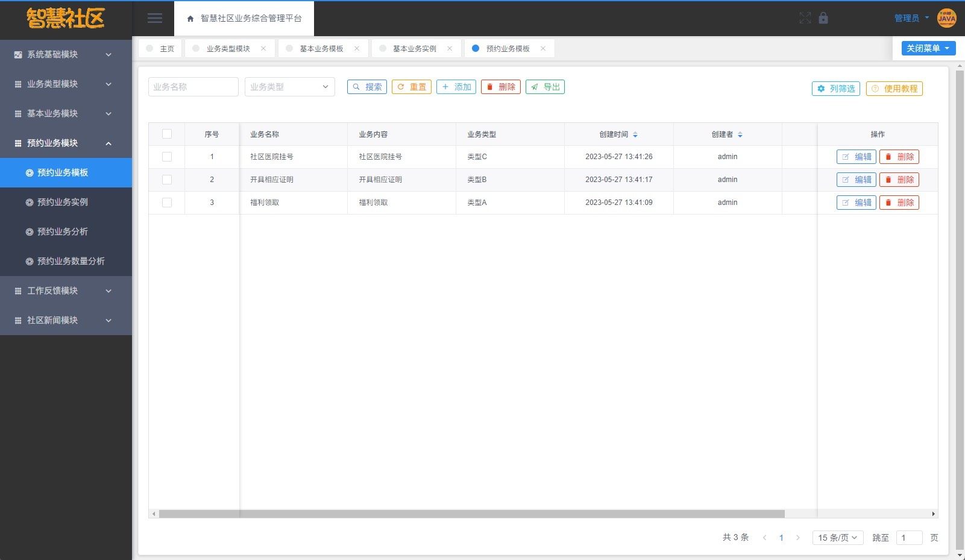Click next page arrow in pagination

798,538
